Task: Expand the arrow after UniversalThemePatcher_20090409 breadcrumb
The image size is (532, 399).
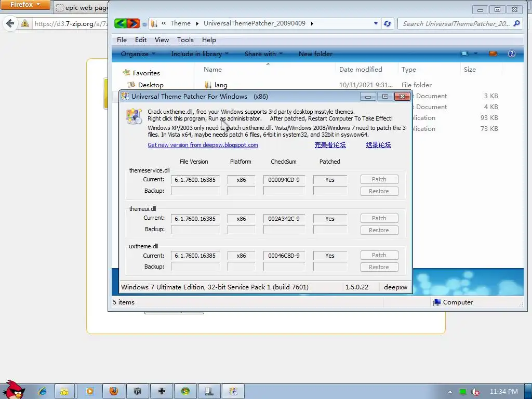Action: coord(312,23)
